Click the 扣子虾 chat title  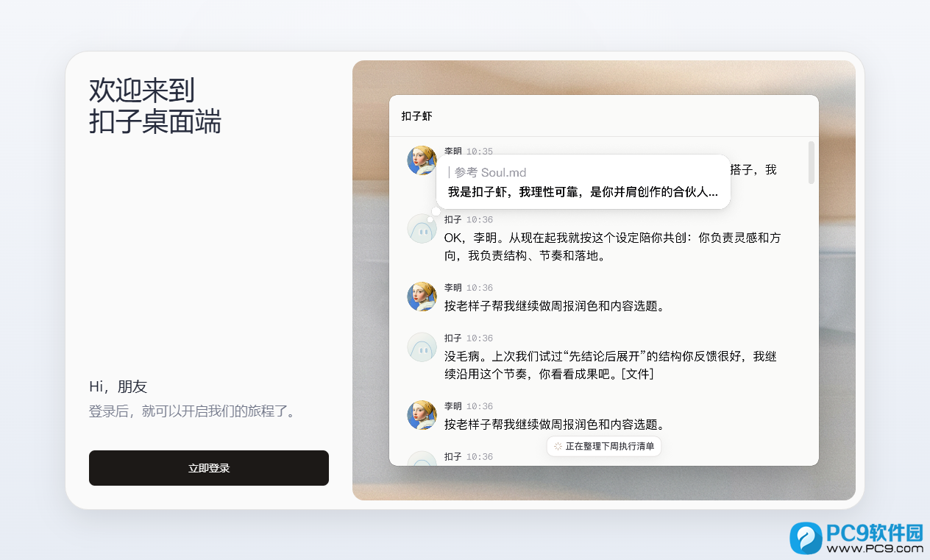pyautogui.click(x=417, y=116)
